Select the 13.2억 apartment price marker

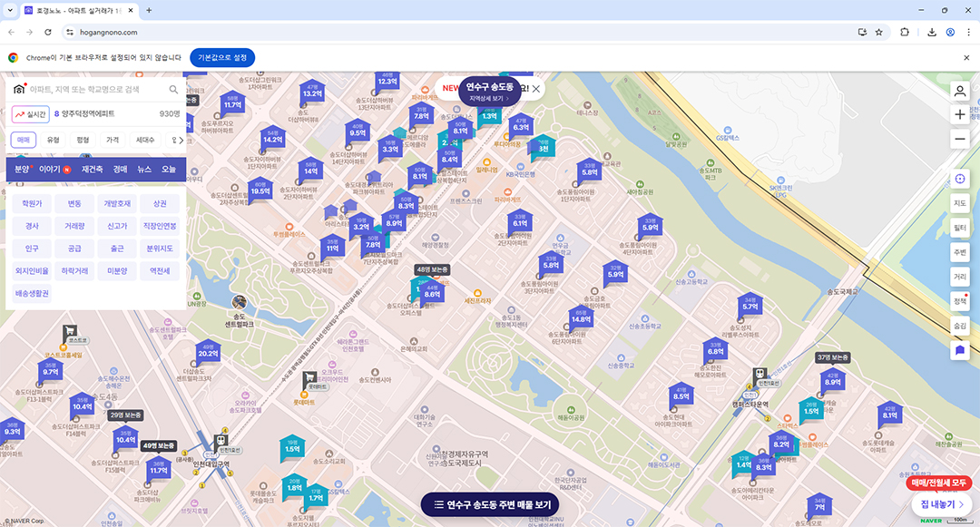(x=312, y=93)
